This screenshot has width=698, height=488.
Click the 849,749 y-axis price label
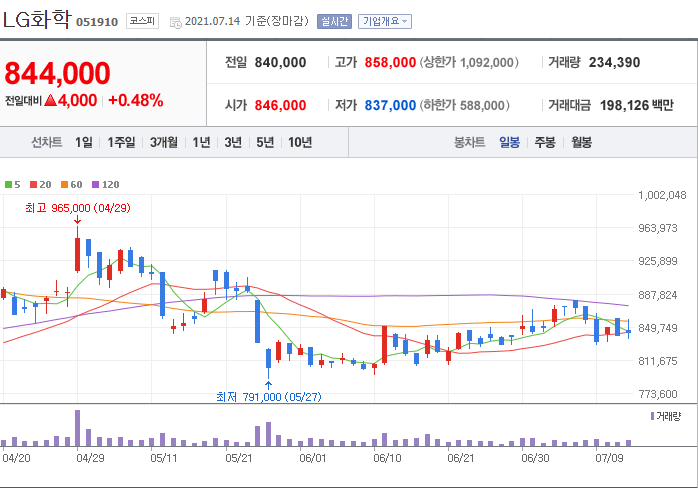(657, 328)
